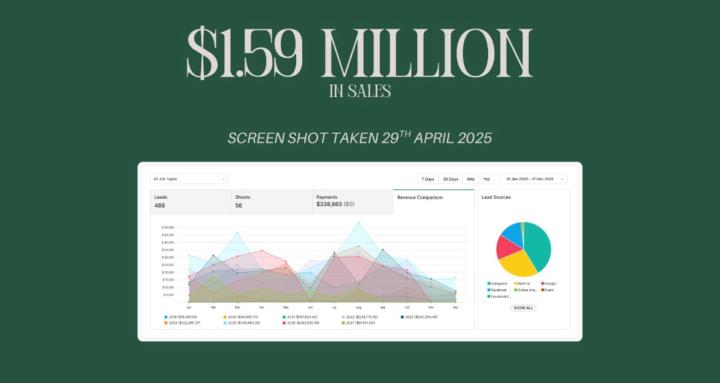Click the blue Facebook pie slice
720x383 pixels.
(x=513, y=233)
